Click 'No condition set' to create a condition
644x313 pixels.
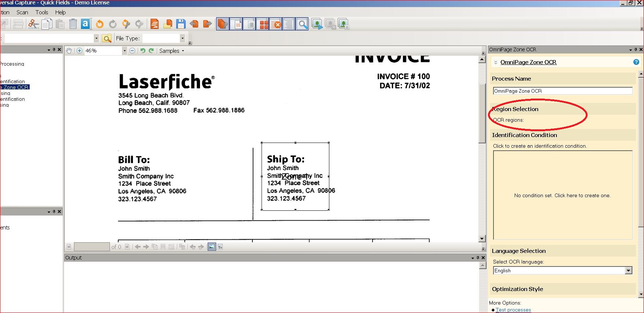tap(563, 195)
